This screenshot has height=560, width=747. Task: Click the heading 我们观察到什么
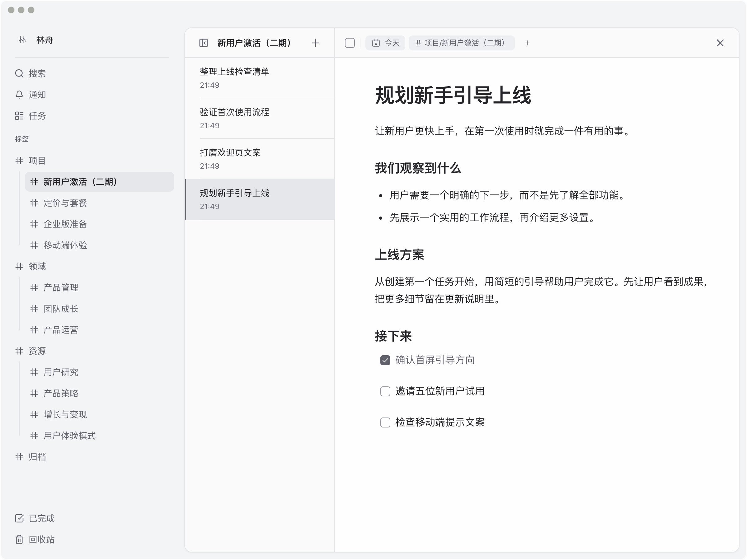(418, 168)
